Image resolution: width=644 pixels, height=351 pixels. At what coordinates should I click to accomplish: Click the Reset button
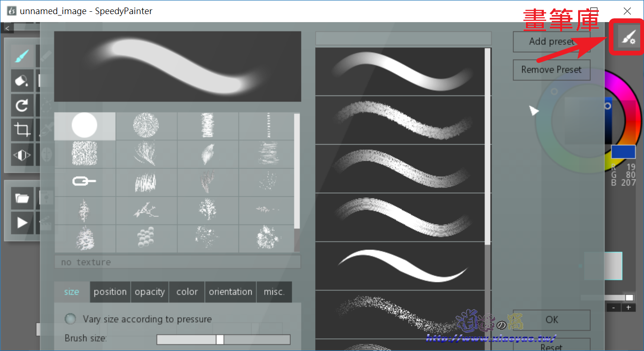point(551,345)
